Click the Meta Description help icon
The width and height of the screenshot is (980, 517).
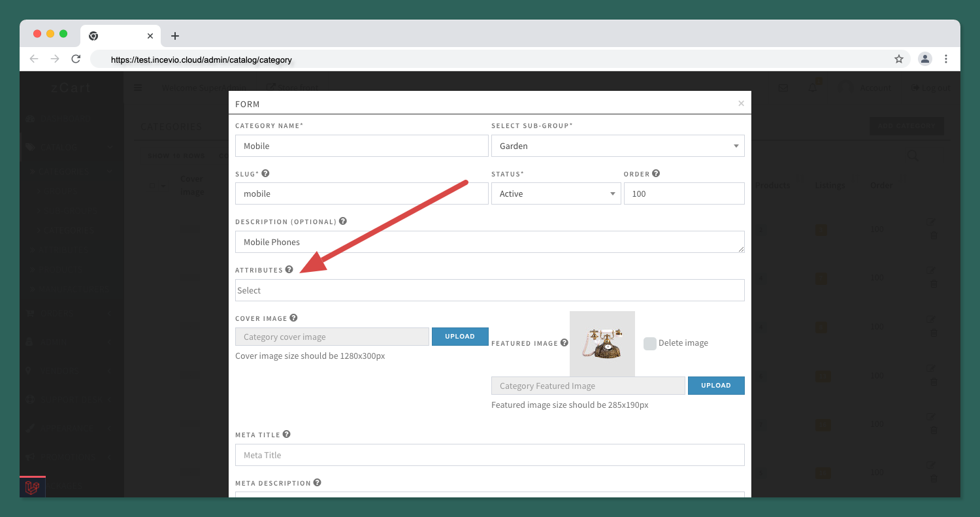tap(317, 483)
